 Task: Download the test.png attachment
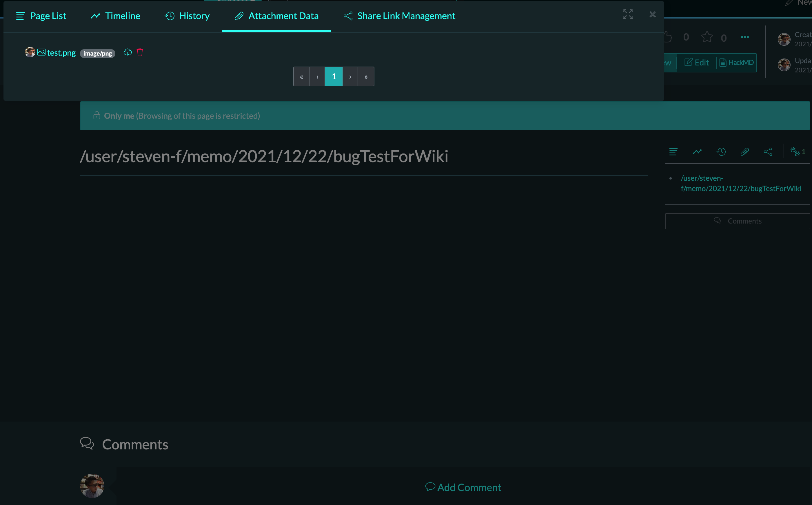(127, 52)
